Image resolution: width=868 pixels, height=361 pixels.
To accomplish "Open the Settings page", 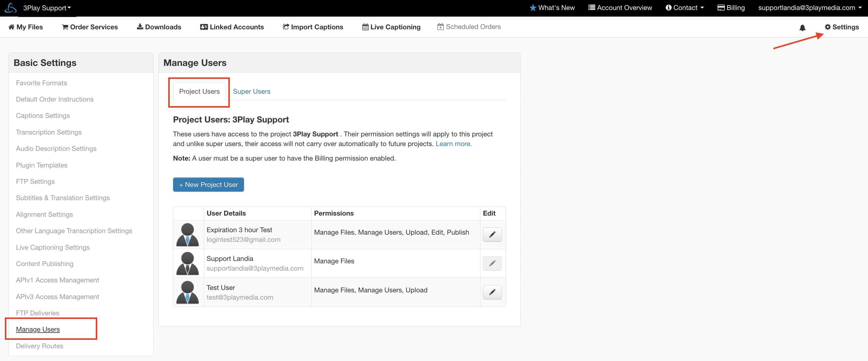I will [841, 27].
